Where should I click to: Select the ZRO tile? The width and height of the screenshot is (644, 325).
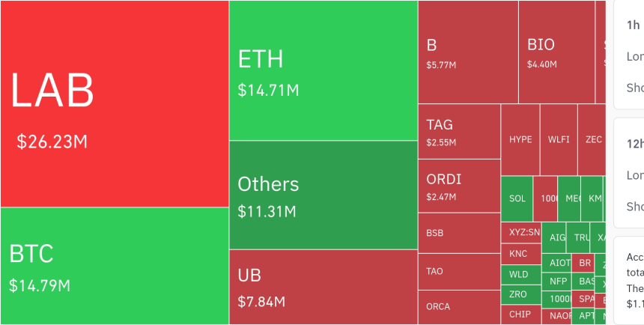point(521,294)
